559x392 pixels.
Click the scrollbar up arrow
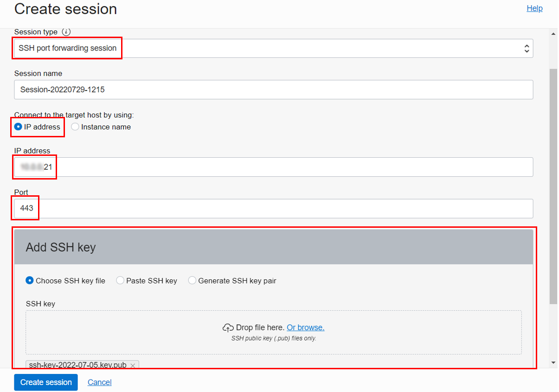pos(553,33)
